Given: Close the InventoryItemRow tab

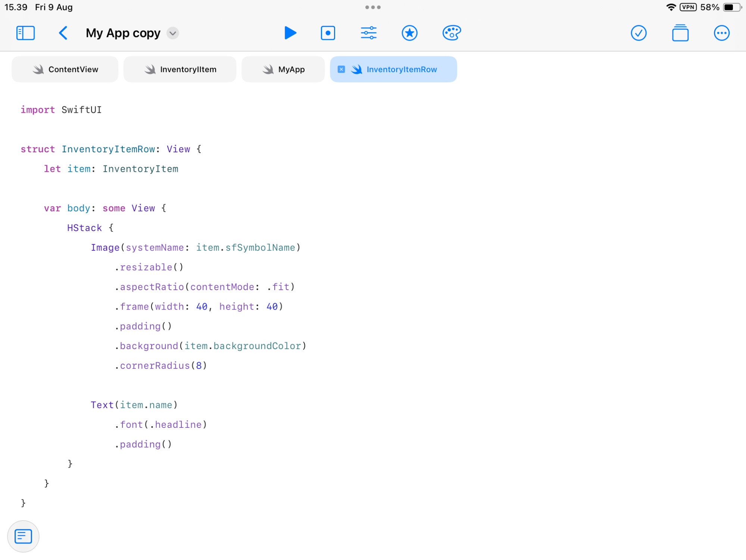Looking at the screenshot, I should point(341,69).
